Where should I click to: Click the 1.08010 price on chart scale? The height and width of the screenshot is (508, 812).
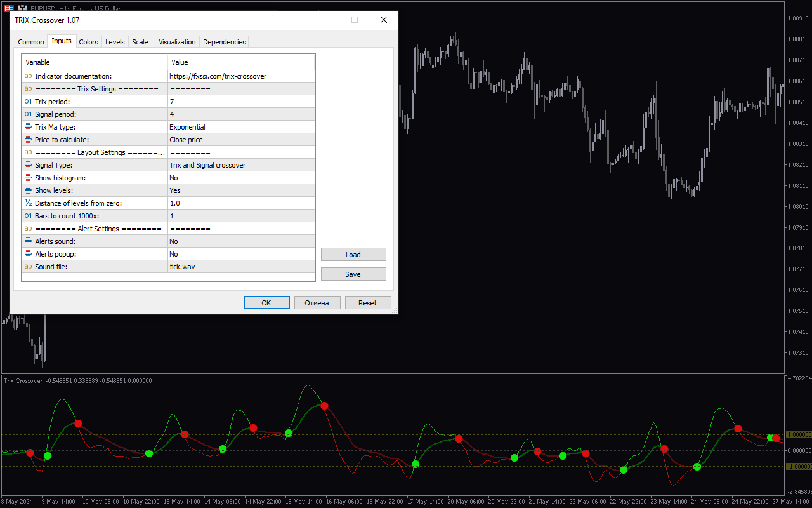click(797, 206)
